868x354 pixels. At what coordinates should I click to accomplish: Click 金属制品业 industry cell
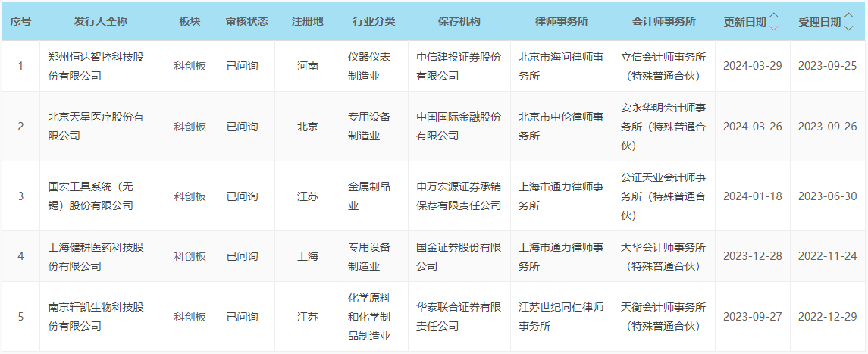(x=369, y=196)
